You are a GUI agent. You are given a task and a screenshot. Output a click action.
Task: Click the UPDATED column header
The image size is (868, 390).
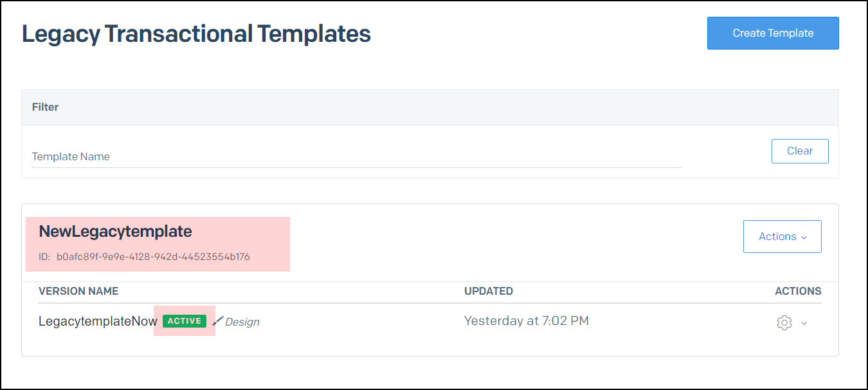coord(489,291)
